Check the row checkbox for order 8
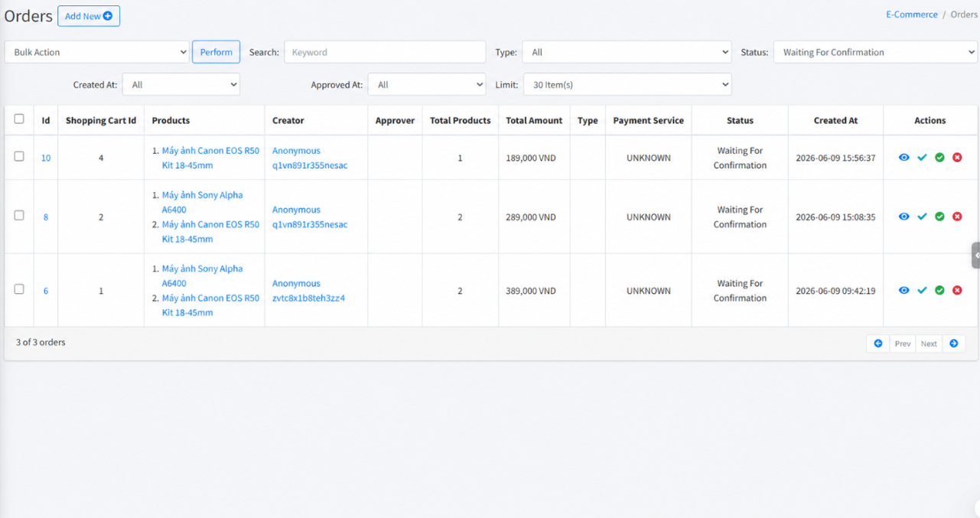 pos(19,215)
